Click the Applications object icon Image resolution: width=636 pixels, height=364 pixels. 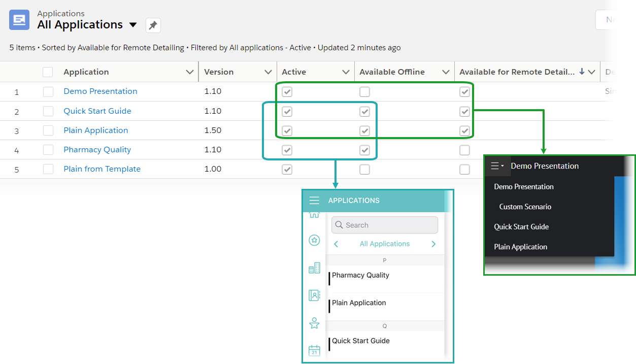click(x=19, y=20)
